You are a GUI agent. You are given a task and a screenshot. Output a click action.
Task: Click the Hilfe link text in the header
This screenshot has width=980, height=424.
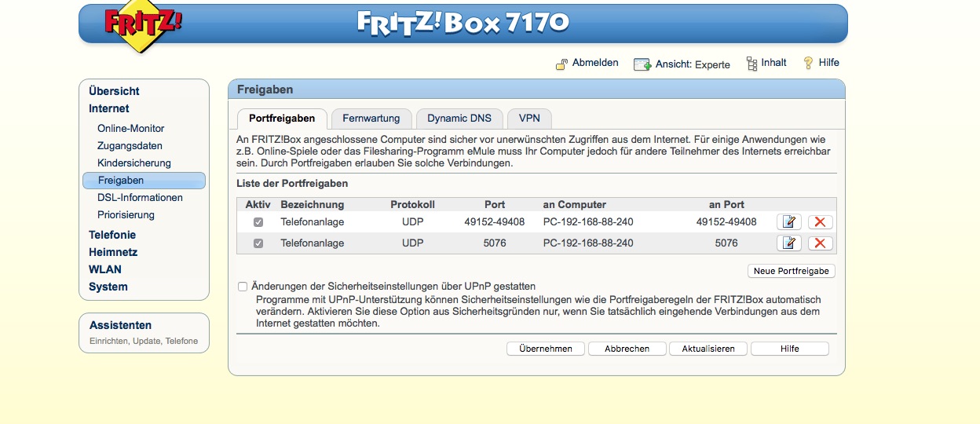(x=828, y=63)
